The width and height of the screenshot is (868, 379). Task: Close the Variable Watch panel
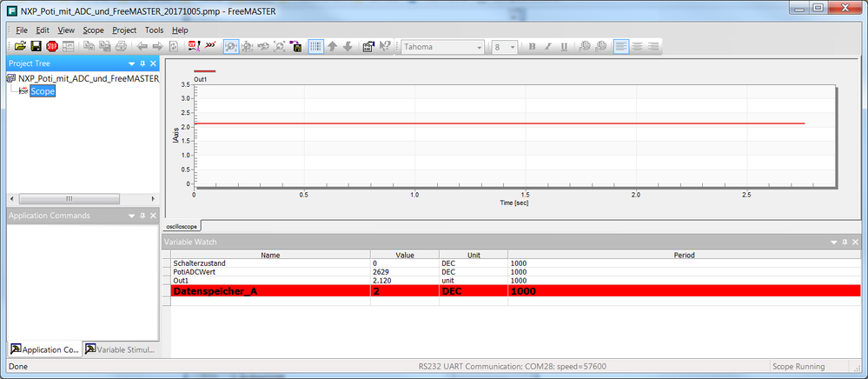point(855,243)
